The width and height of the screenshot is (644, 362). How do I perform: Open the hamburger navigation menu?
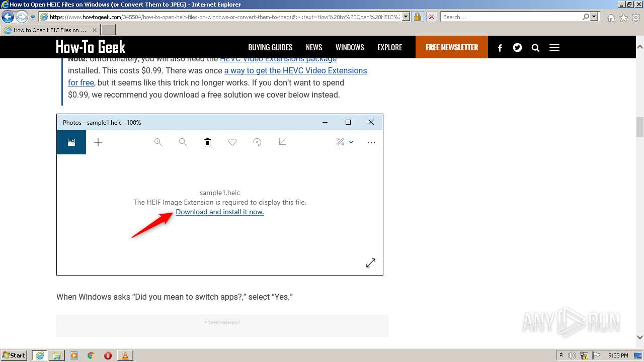tap(554, 48)
